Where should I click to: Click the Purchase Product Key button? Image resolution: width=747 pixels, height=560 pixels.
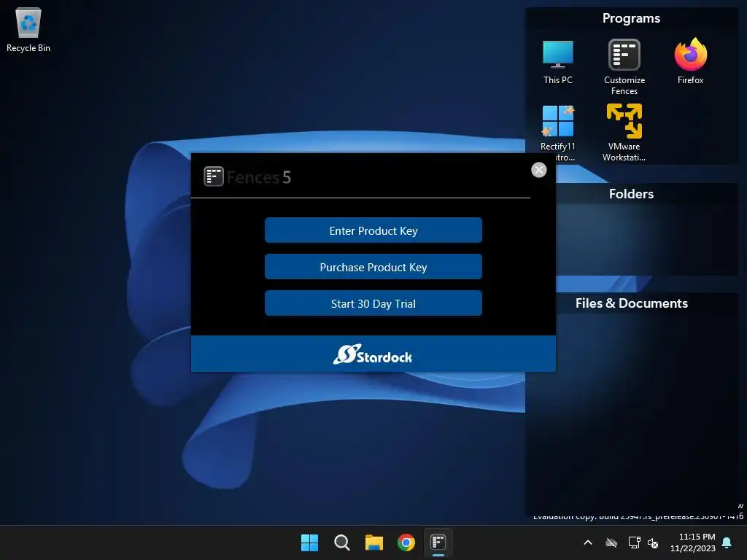click(x=373, y=267)
